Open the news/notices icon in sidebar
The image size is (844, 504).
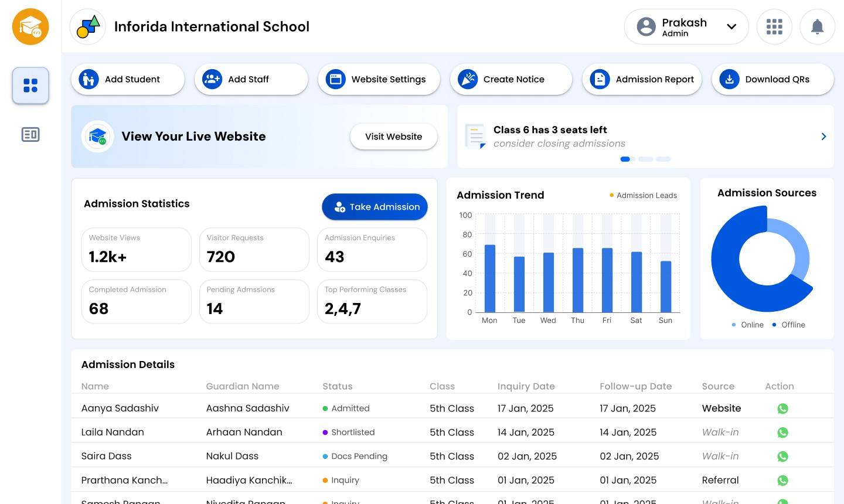coord(30,135)
